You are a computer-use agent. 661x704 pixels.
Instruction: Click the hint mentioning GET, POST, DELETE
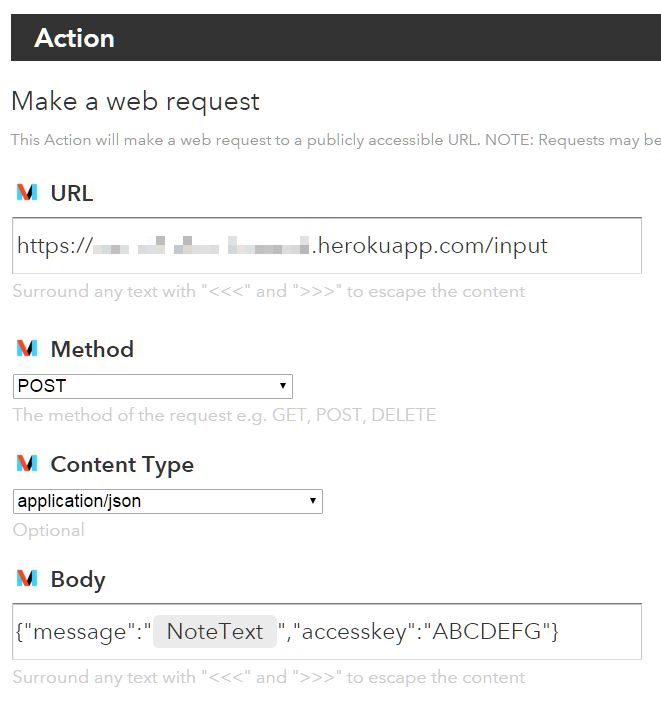(x=224, y=414)
